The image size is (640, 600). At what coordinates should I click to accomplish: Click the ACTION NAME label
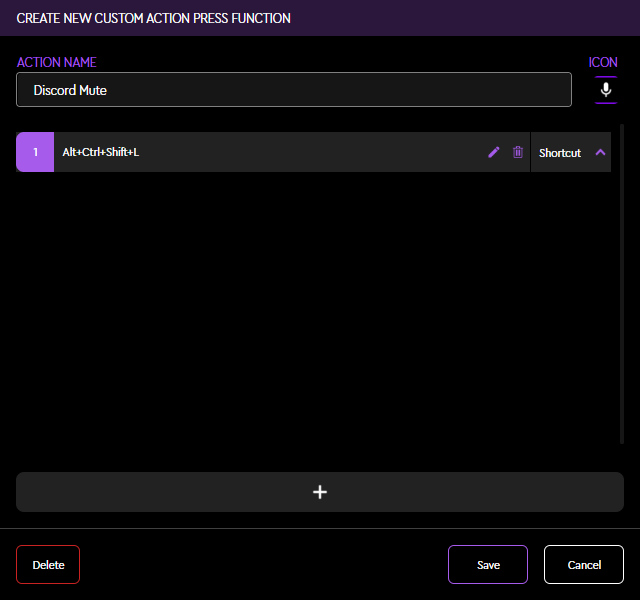56,62
